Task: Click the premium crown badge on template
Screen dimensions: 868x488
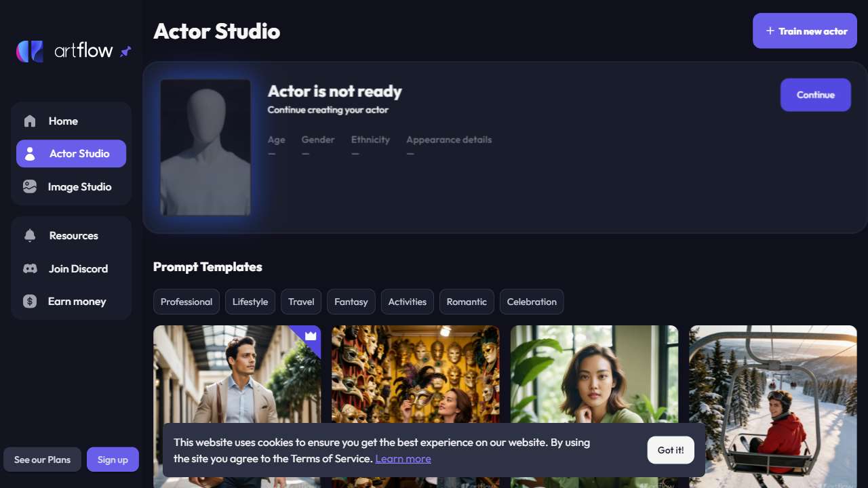Action: pos(311,335)
